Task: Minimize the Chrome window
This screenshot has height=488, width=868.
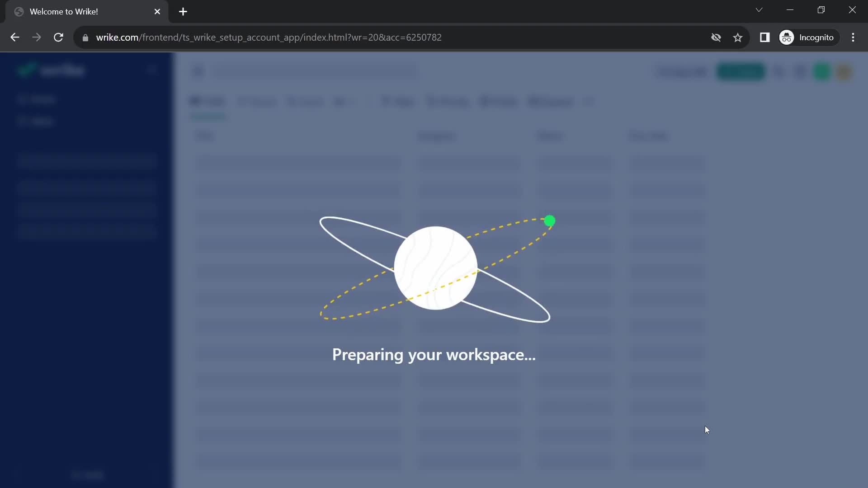Action: [790, 10]
